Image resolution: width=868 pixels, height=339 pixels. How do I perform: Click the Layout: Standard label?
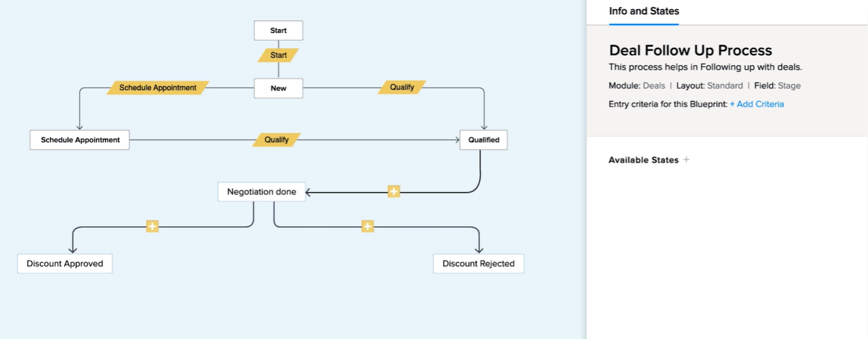[710, 85]
